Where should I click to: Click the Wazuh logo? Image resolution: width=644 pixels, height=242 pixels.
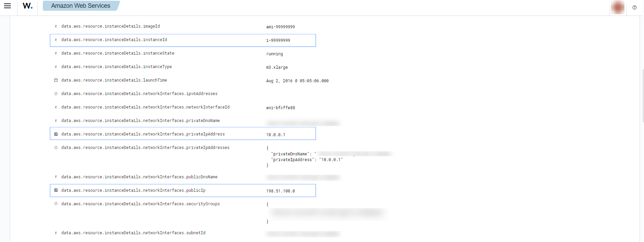pos(28,6)
